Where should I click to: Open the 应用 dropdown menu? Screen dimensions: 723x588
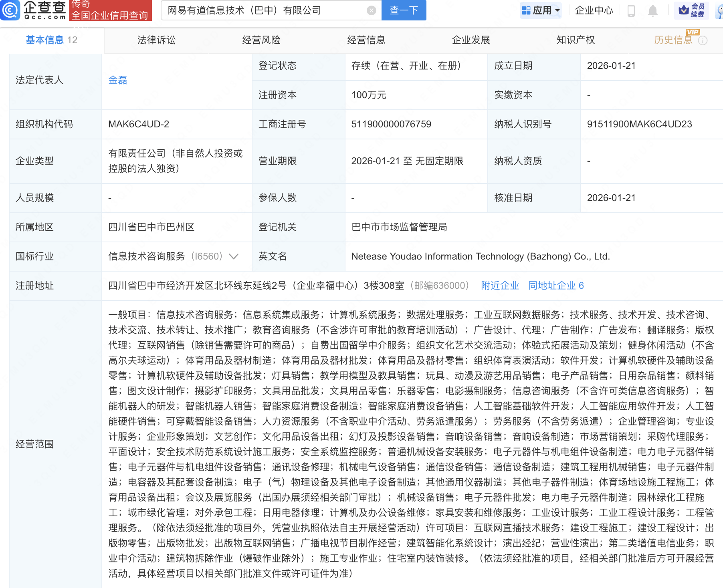[x=541, y=10]
